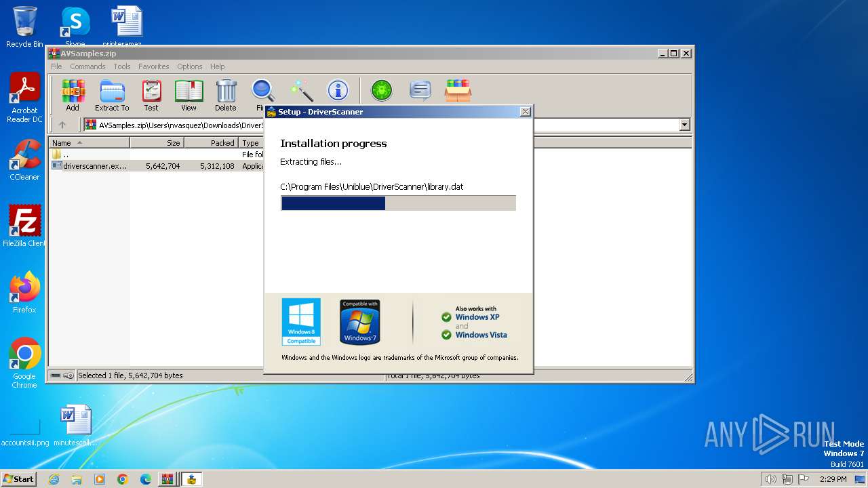This screenshot has height=488, width=868.
Task: Open the File menu in WinRAR
Action: pos(56,66)
